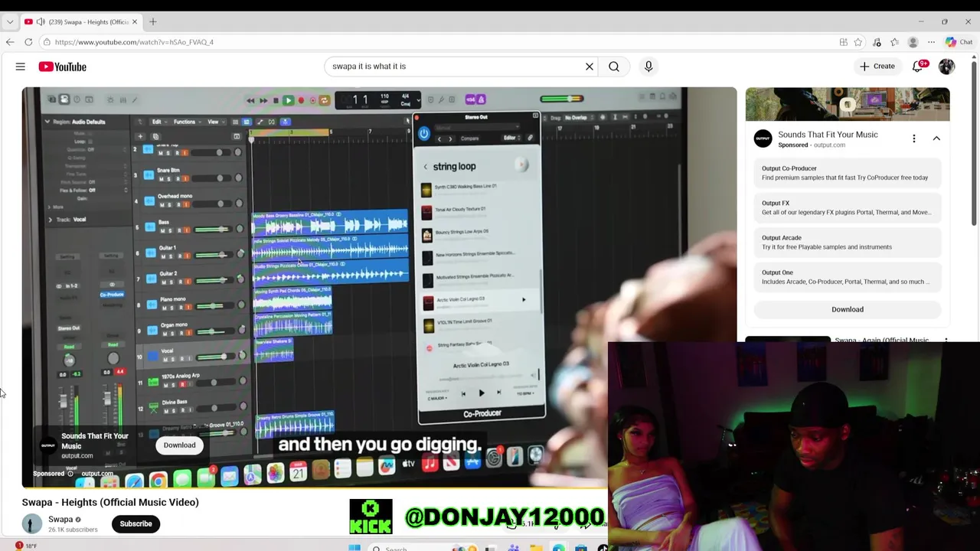Open the Output One ad link
Image resolution: width=980 pixels, height=551 pixels.
tap(848, 277)
